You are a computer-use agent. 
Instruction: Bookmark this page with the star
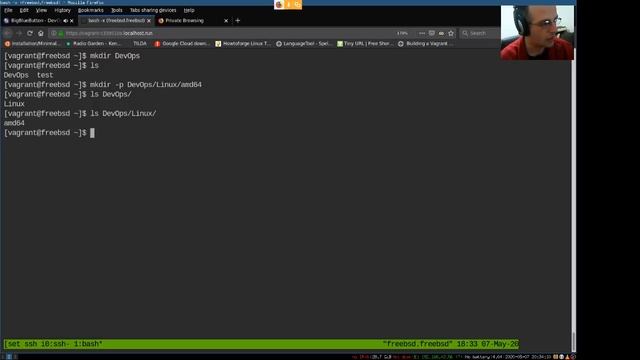(x=451, y=33)
